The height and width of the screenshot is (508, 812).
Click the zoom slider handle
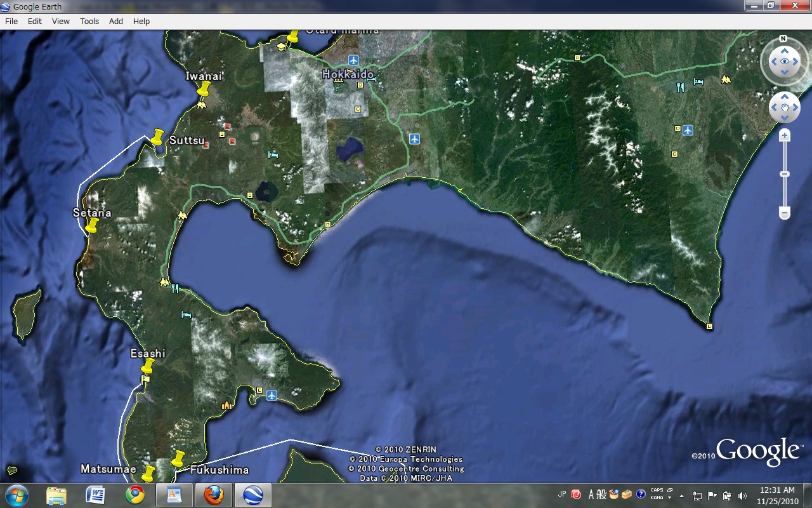[x=785, y=174]
